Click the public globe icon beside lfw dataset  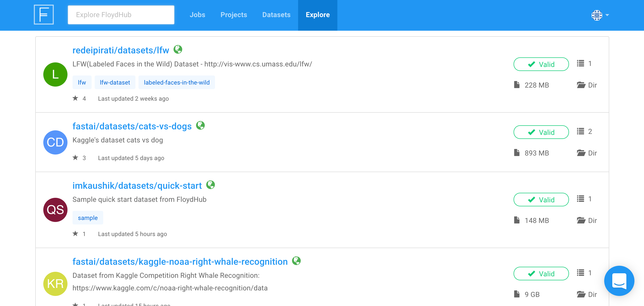[x=178, y=49]
